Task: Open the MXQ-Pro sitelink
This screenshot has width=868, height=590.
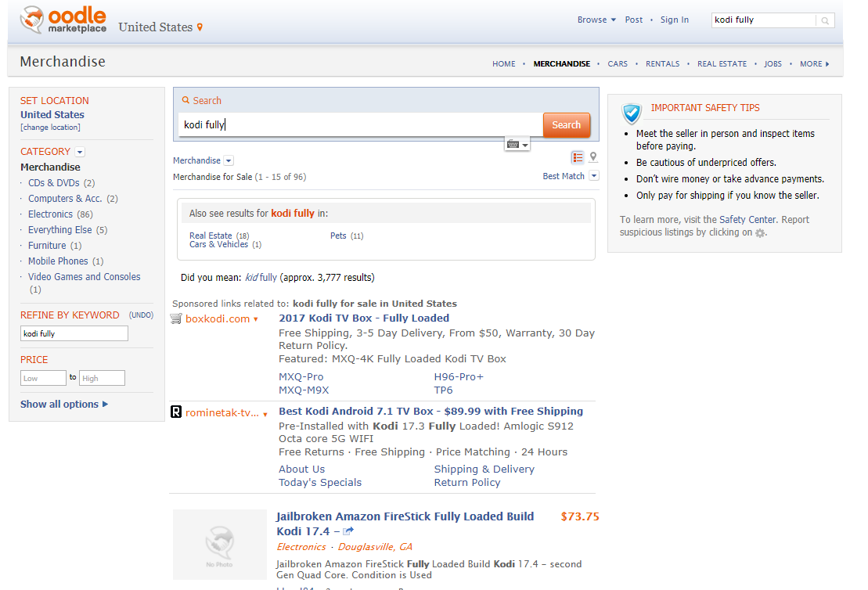Action: click(301, 376)
